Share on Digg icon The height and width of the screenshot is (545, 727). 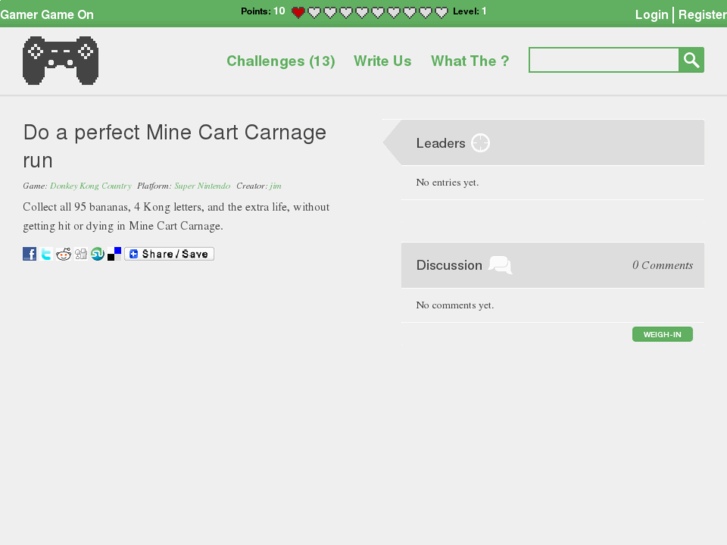tap(81, 254)
